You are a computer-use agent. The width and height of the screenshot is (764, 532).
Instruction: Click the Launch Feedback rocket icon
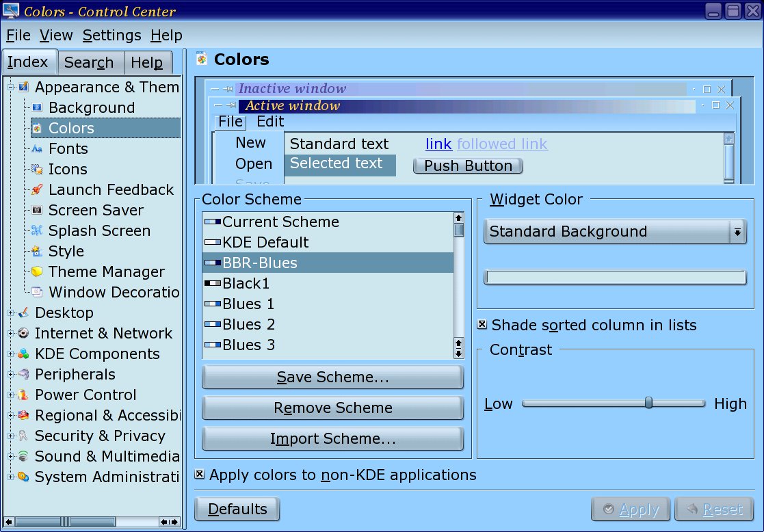click(37, 189)
